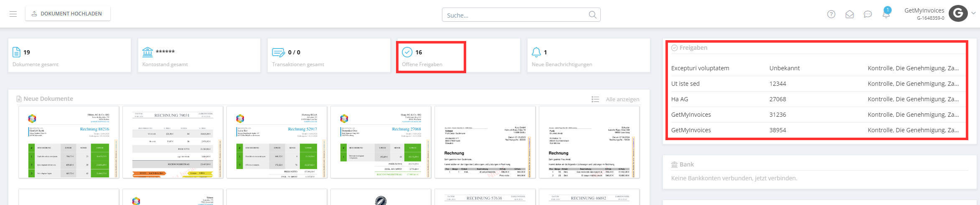Click the Alle anzeigen link
Viewport: 980px width, 205px height.
tap(622, 99)
